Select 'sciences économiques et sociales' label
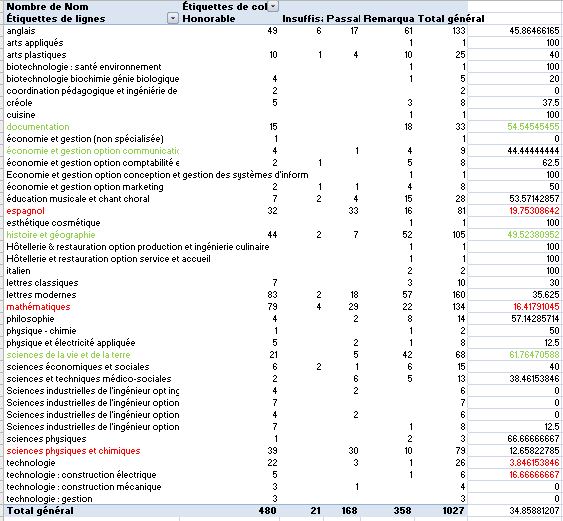The image size is (563, 521). point(78,367)
